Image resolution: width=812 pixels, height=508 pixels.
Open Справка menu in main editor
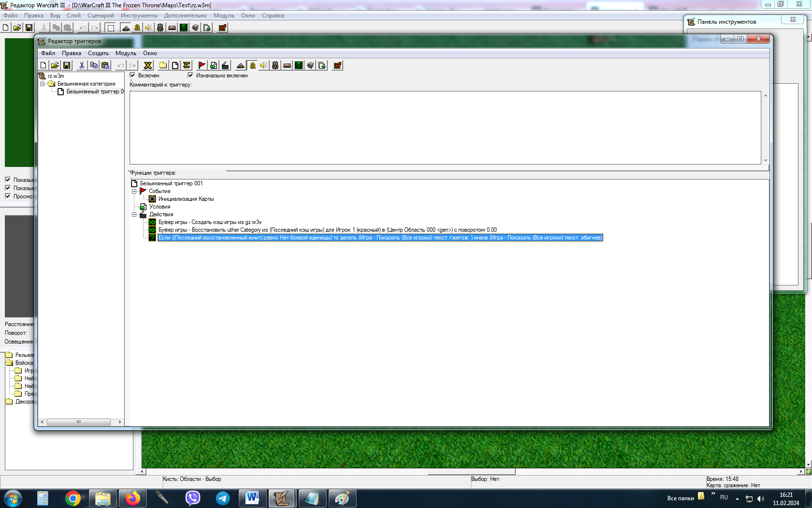273,15
